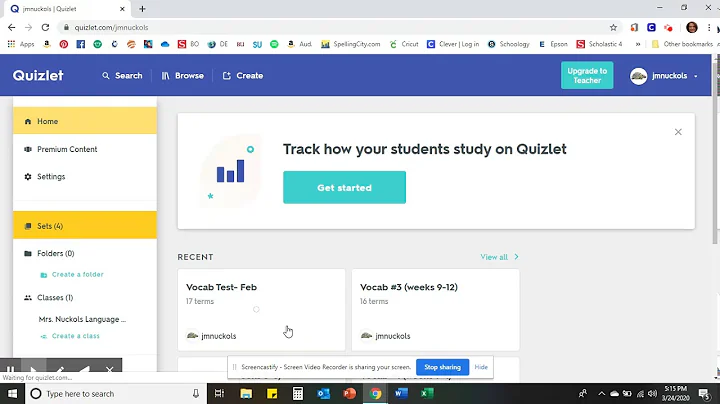Screen dimensions: 720x404
Task: Open the jmnuckols profile dropdown
Action: [664, 76]
